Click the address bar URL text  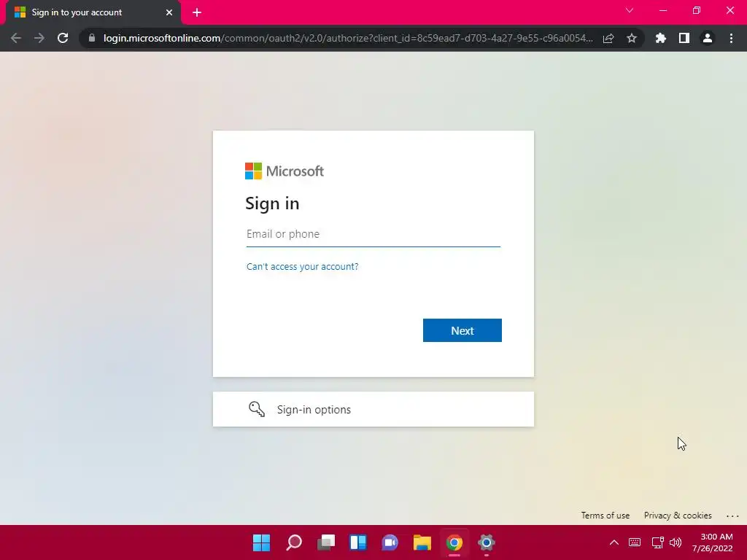348,38
